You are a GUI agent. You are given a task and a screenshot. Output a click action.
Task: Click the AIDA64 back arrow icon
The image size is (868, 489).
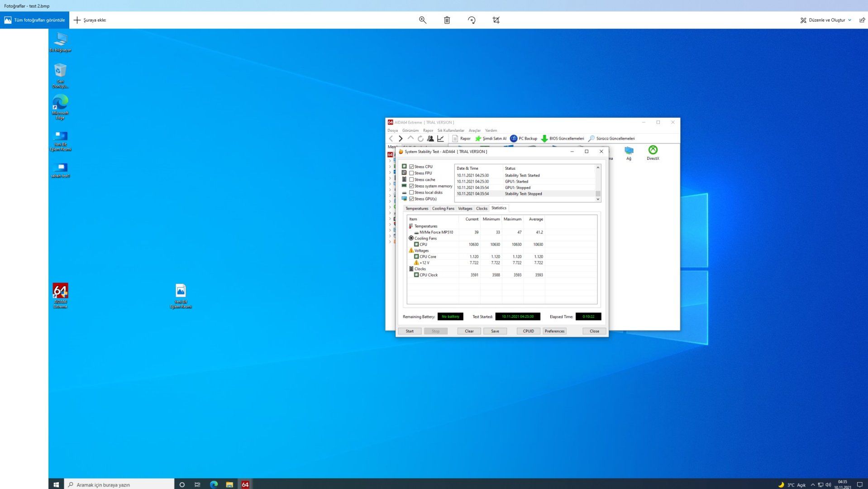click(x=391, y=139)
